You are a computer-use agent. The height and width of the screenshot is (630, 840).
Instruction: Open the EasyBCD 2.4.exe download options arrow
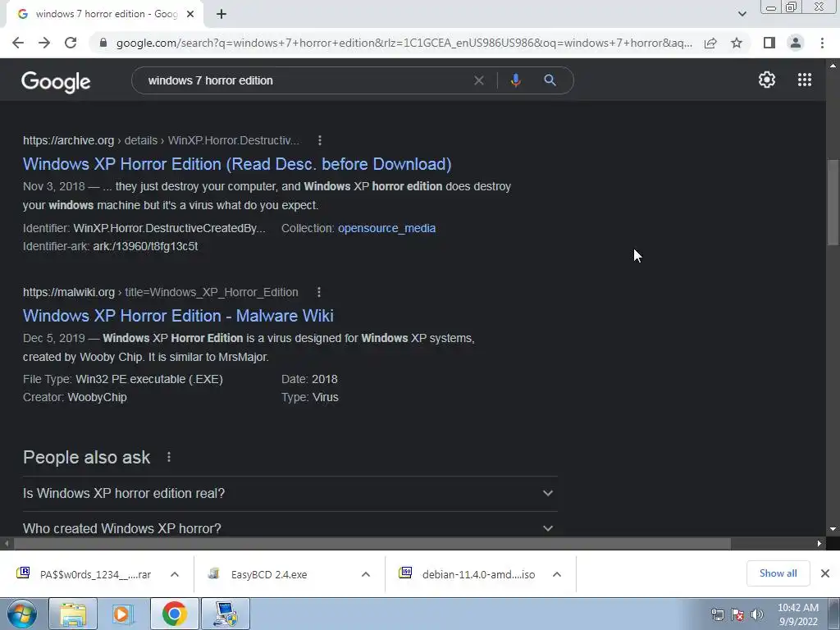pos(365,574)
